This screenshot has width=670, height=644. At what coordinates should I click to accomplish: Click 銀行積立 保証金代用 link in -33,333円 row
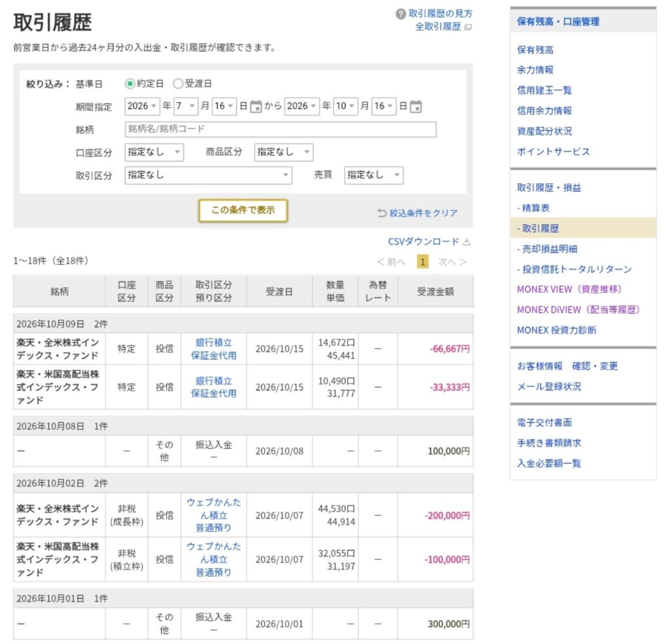tap(214, 387)
